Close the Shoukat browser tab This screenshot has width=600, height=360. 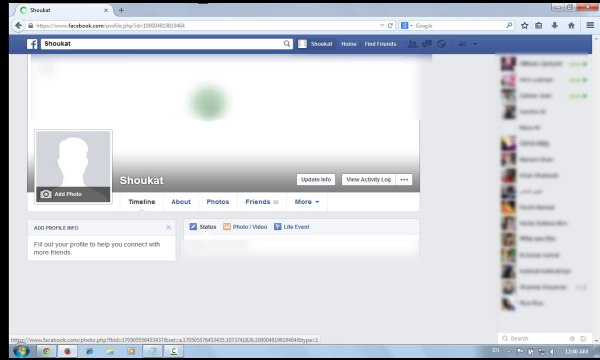tap(106, 10)
